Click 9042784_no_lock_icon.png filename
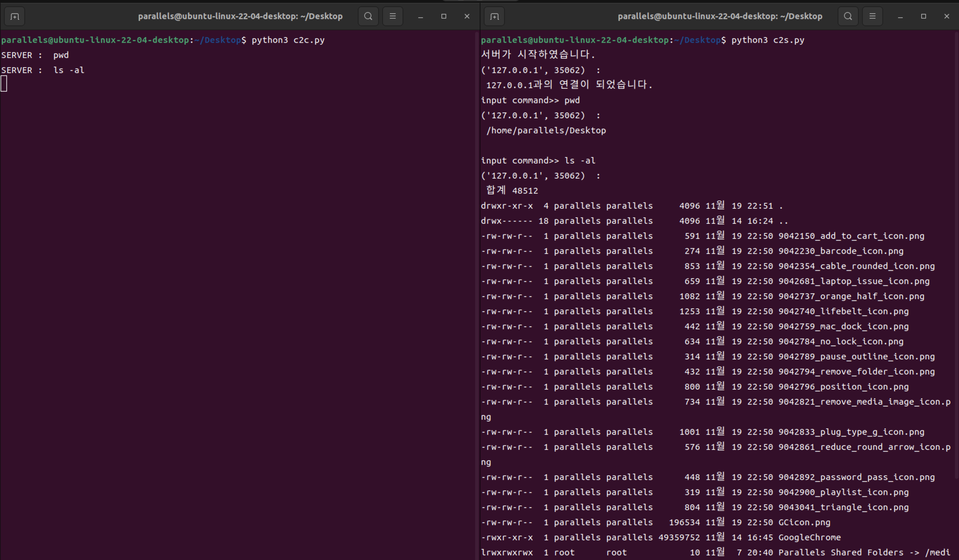Screen dimensions: 959x560 pyautogui.click(x=841, y=341)
